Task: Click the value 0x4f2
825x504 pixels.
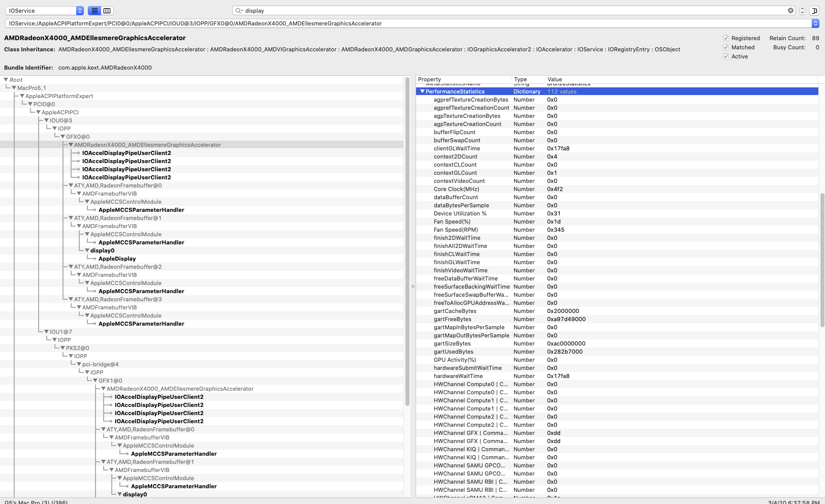Action: click(x=555, y=189)
